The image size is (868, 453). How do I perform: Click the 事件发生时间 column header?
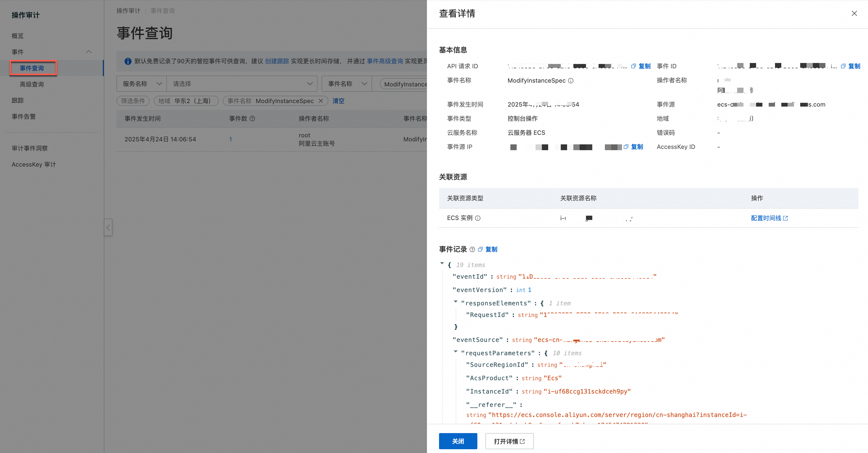click(142, 119)
